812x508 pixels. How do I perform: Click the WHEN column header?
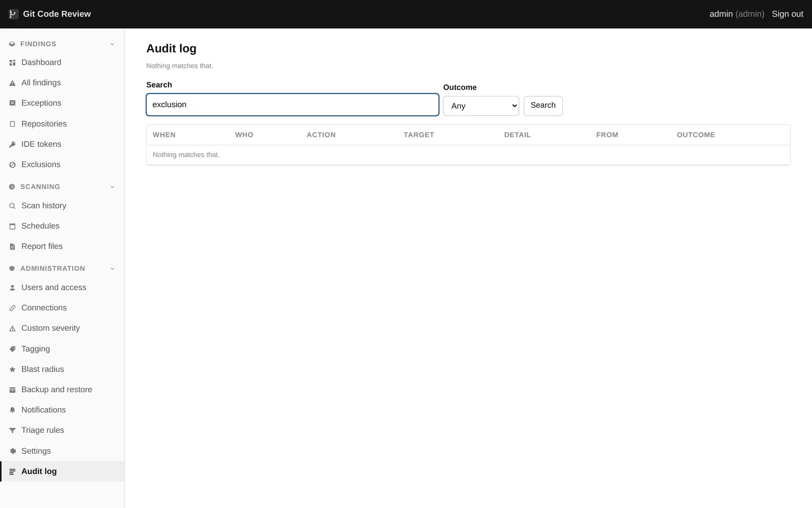(164, 135)
